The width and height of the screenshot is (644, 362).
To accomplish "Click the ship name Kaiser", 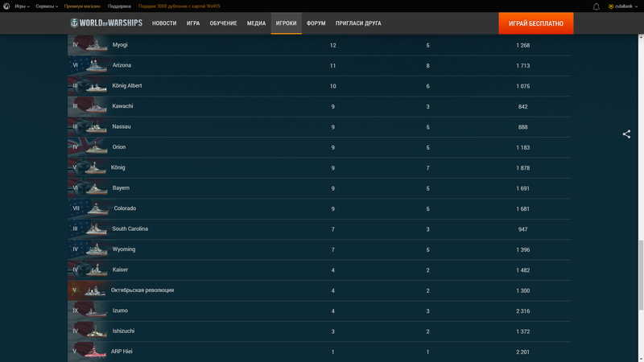I will click(x=120, y=269).
